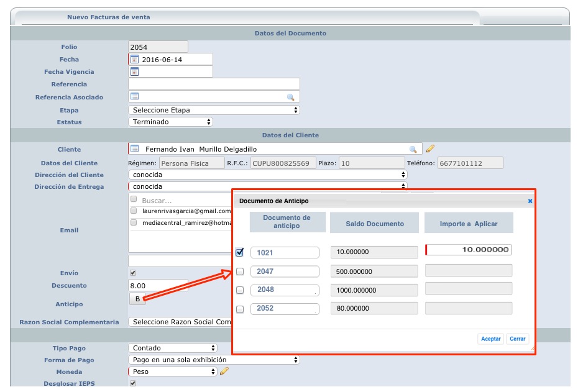Screen dimensions: 583x392
Task: Select the laurenrivasgarcia@gmail.com email checkbox
Action: click(x=134, y=211)
